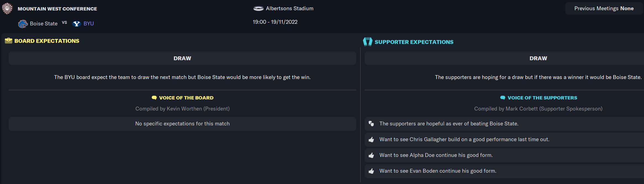
Task: Open Albertsons Stadium details link
Action: click(290, 9)
